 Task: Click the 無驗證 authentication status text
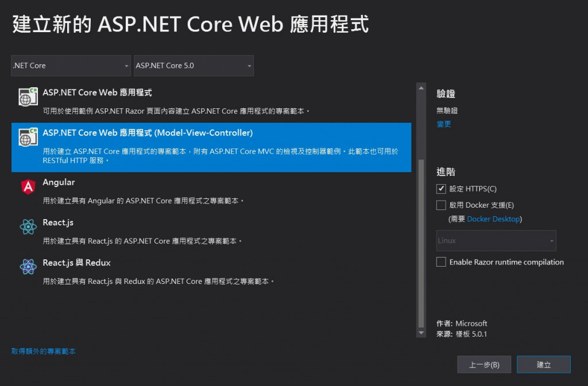pyautogui.click(x=447, y=111)
